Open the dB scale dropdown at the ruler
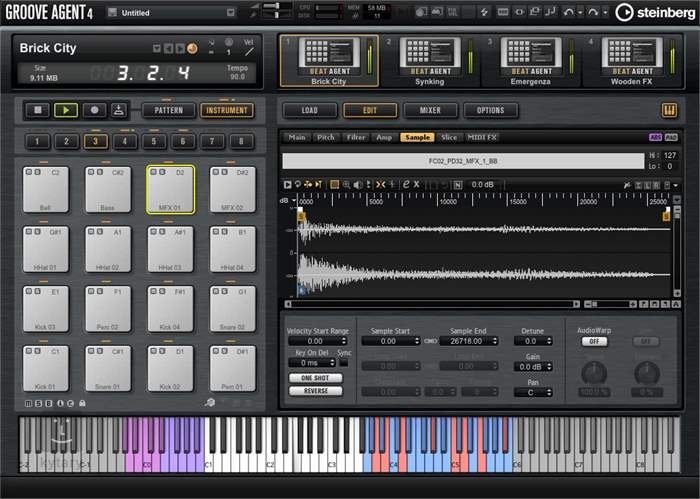 294,201
